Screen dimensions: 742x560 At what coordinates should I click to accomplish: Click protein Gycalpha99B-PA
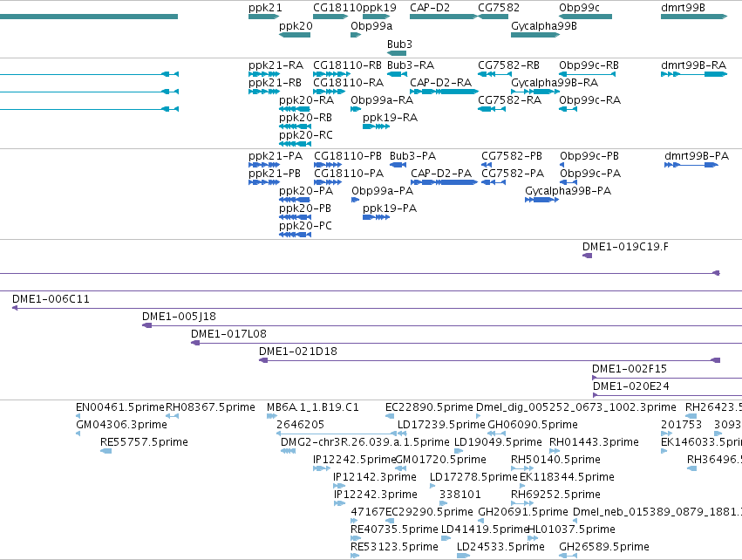568,191
